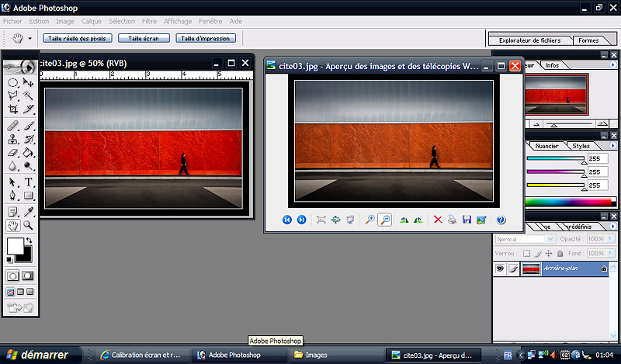Image resolution: width=621 pixels, height=364 pixels.
Task: Select the Move tool in toolbox
Action: 28,82
